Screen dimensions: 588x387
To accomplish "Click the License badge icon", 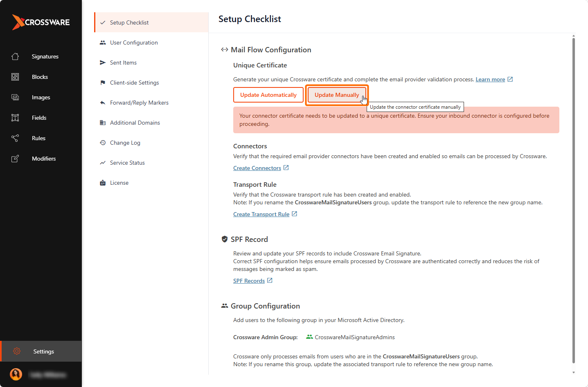I will tap(103, 183).
